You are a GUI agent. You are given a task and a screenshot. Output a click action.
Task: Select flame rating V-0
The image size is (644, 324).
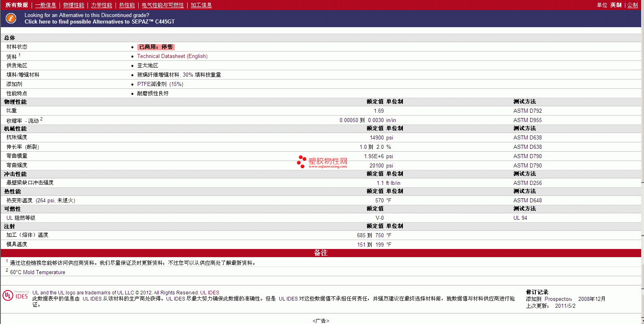(379, 218)
